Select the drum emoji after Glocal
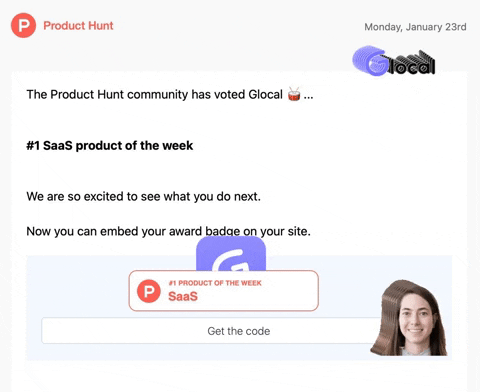Screen dimensions: 480x392 [294, 94]
